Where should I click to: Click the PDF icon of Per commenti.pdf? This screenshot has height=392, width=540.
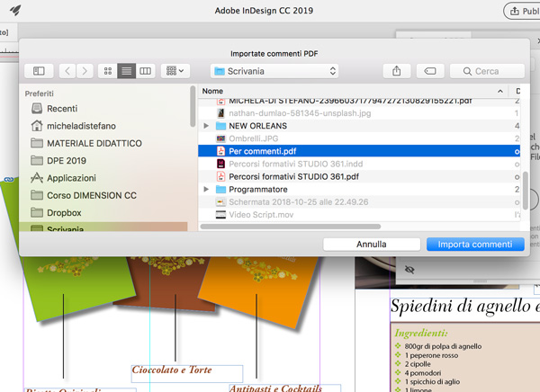[220, 151]
